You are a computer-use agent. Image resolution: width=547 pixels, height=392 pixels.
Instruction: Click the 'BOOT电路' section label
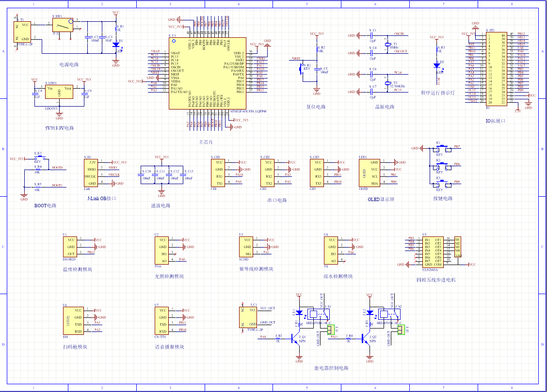click(x=46, y=205)
